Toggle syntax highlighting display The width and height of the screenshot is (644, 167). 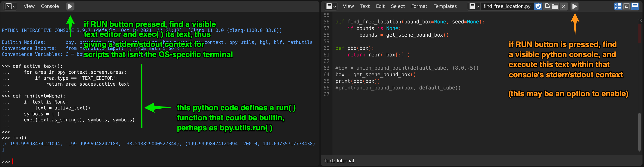click(635, 6)
